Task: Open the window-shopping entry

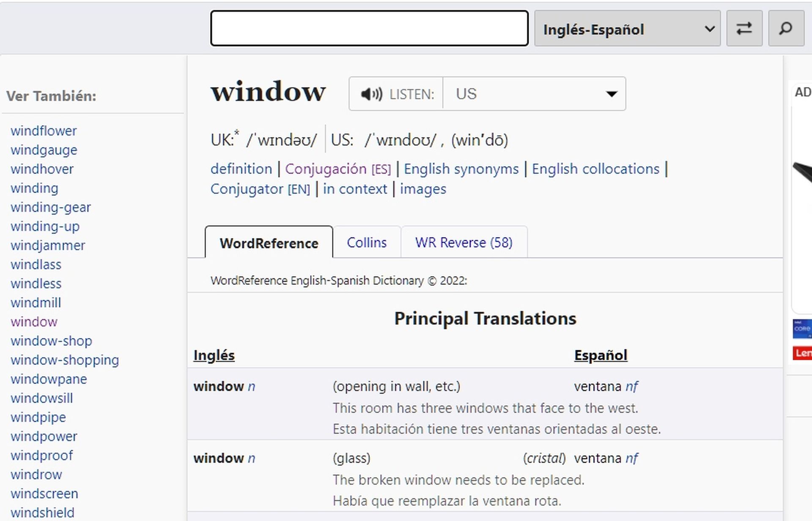Action: 64,360
